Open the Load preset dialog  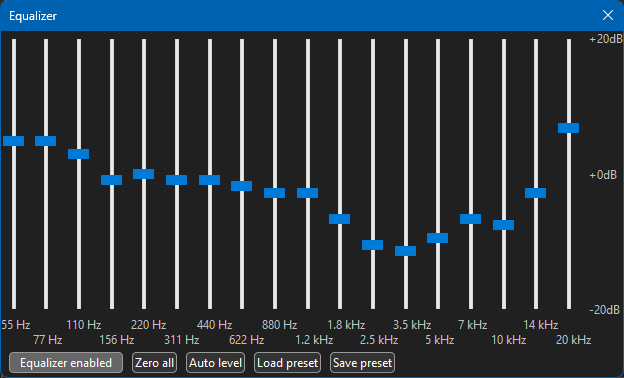tap(287, 362)
